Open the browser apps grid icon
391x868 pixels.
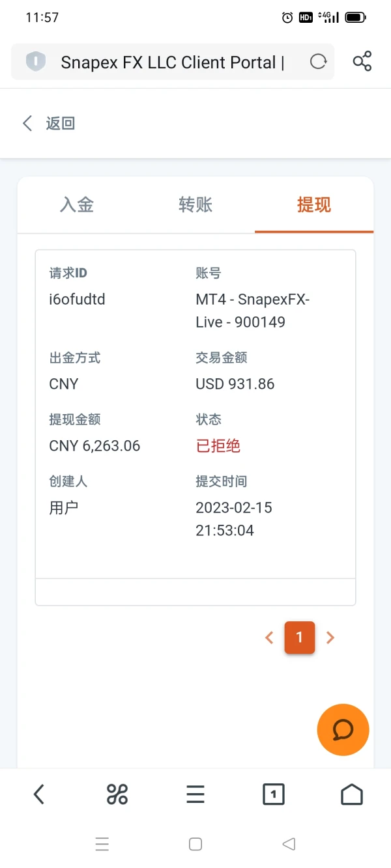(117, 794)
